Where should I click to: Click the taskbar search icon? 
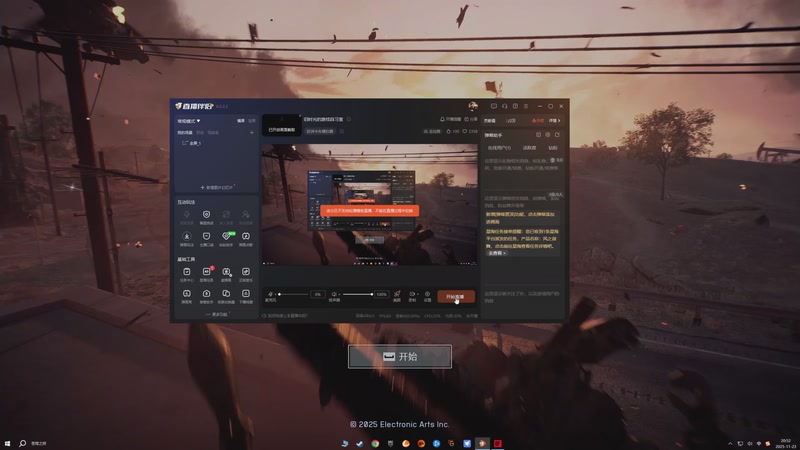tap(22, 443)
